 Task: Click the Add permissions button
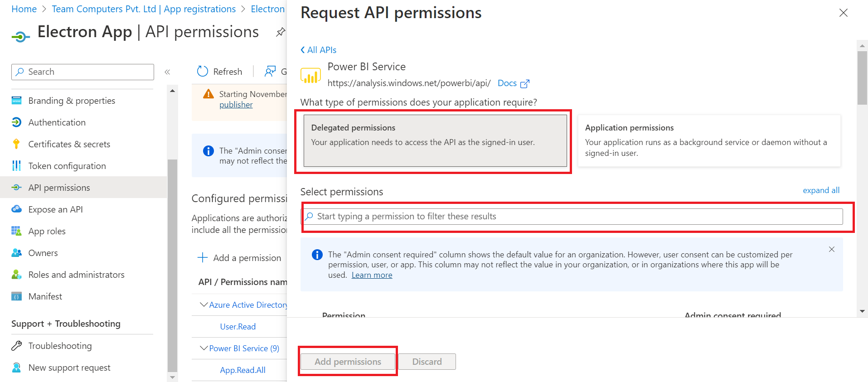(x=348, y=362)
